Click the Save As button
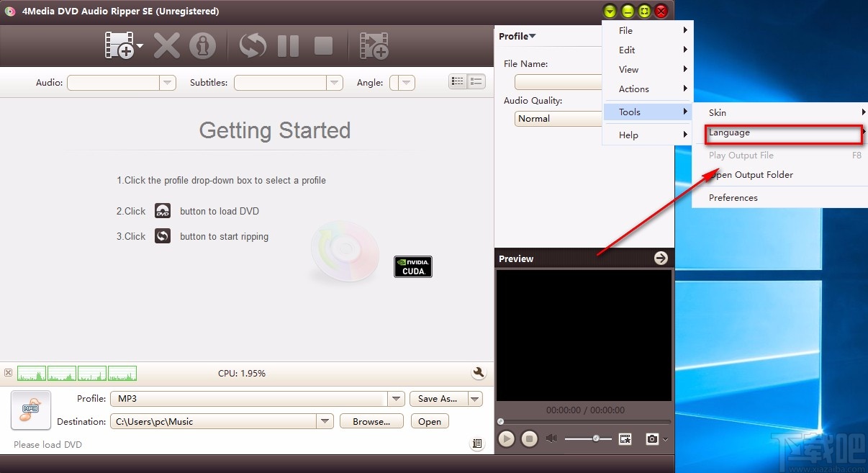The width and height of the screenshot is (868, 473). click(x=438, y=399)
